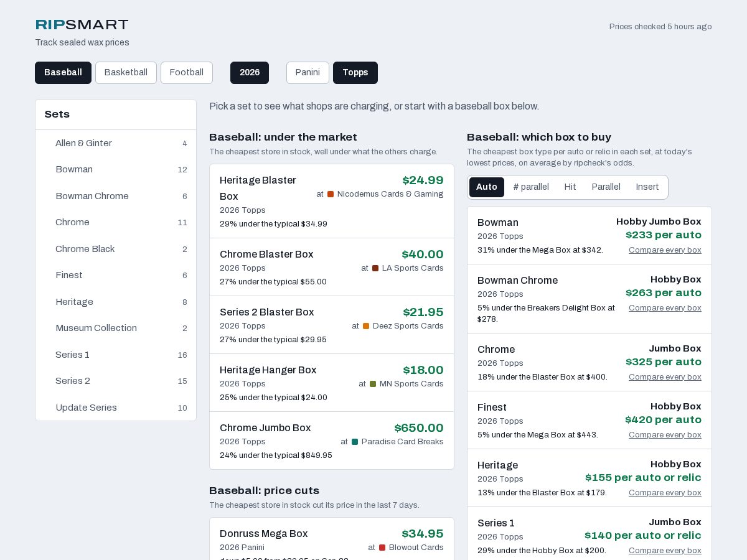Compare every box for Bowman Chrome
747x560 pixels.
pyautogui.click(x=665, y=308)
